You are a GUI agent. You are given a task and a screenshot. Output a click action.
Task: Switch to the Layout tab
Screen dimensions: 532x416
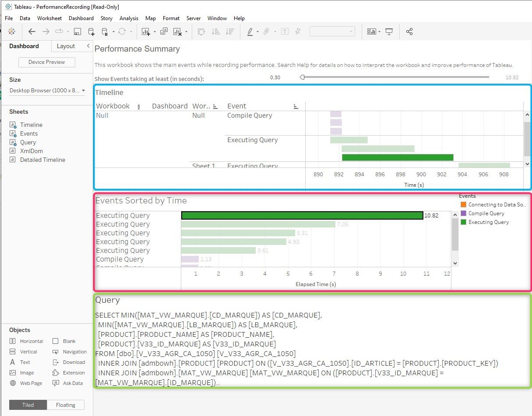(66, 46)
